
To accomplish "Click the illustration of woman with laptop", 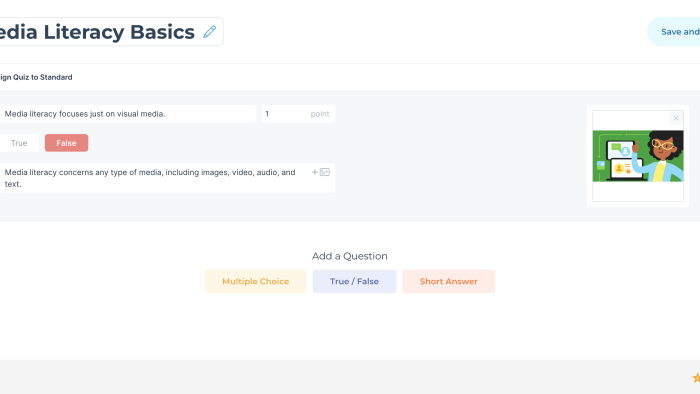I will tap(638, 156).
